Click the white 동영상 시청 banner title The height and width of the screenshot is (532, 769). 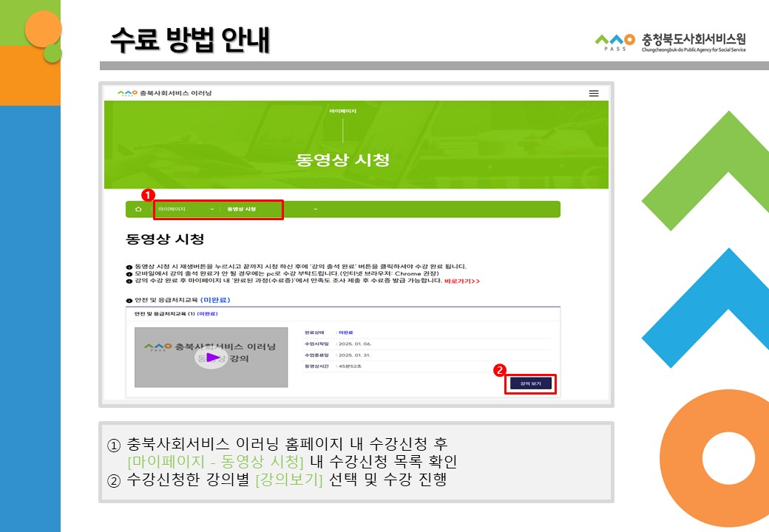[343, 160]
